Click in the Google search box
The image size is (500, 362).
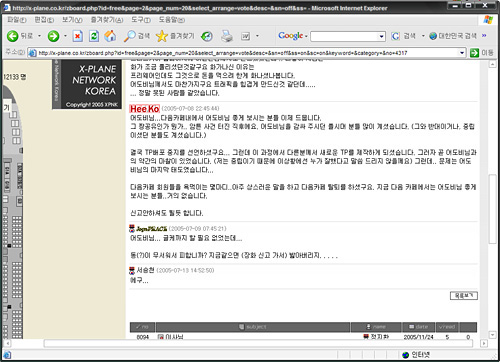(x=344, y=36)
